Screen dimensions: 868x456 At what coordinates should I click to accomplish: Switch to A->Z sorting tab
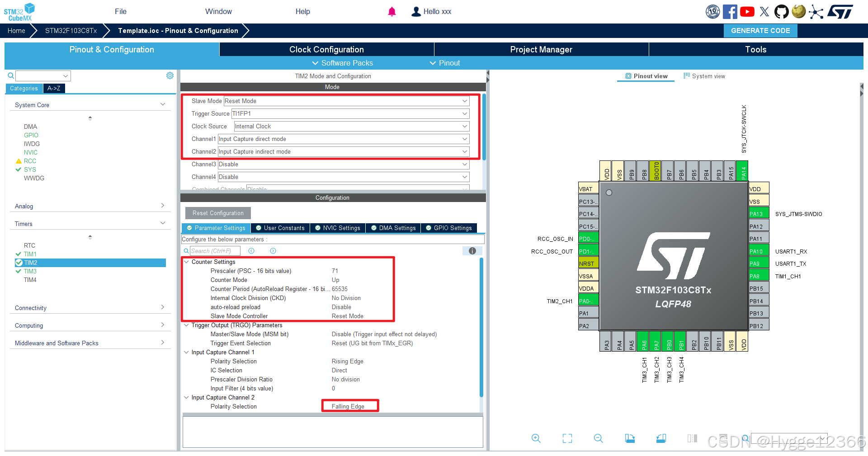coord(54,88)
